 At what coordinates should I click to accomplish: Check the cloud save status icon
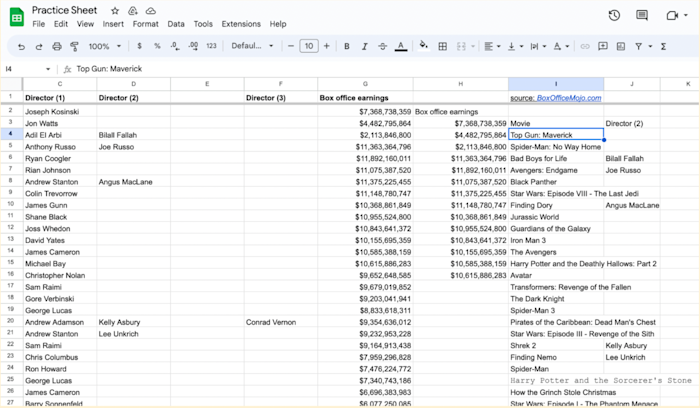(x=151, y=10)
